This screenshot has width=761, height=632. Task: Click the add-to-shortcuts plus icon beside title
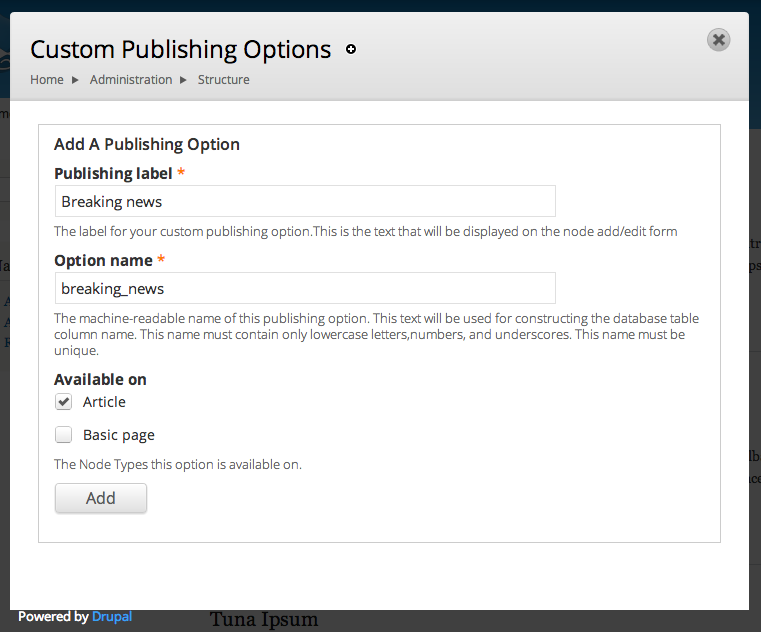click(351, 49)
